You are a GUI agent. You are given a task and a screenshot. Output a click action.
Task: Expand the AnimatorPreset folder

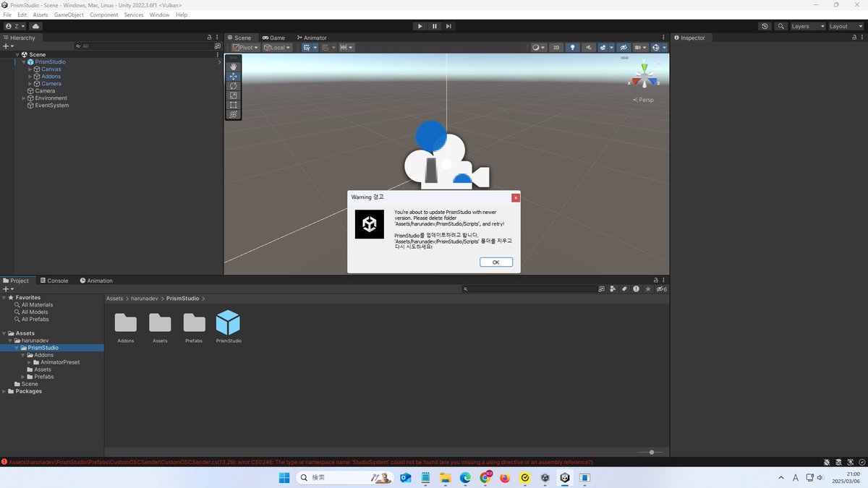tap(30, 362)
